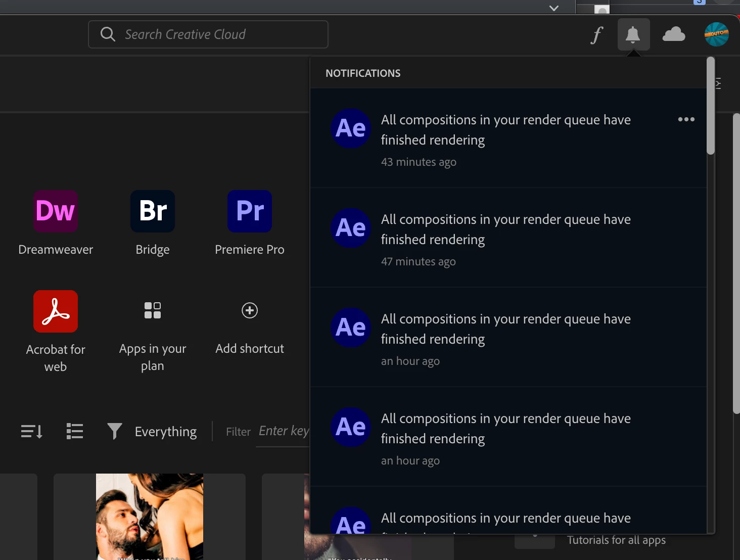Click the notifications panel scrollbar
The image size is (740, 560).
click(x=711, y=106)
